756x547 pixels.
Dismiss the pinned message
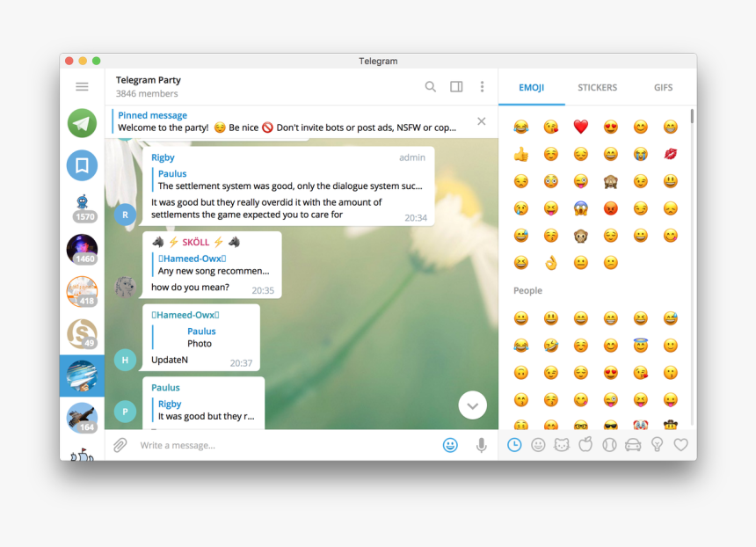tap(481, 121)
